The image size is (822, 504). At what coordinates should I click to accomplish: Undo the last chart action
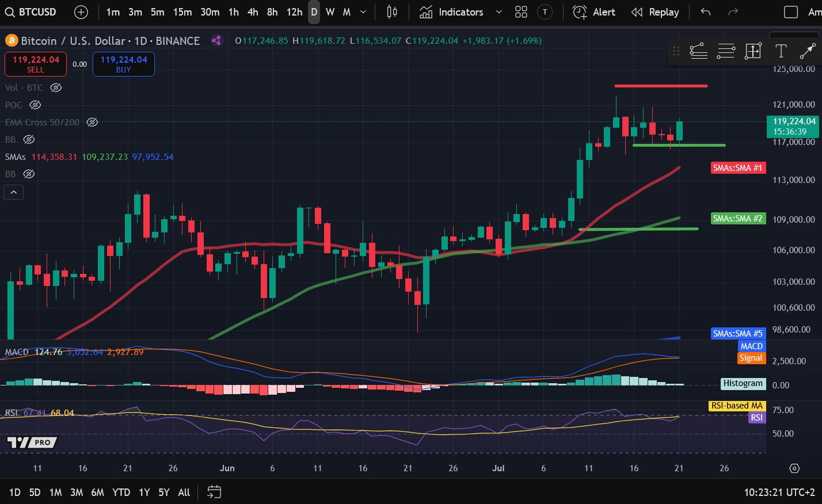pyautogui.click(x=706, y=12)
